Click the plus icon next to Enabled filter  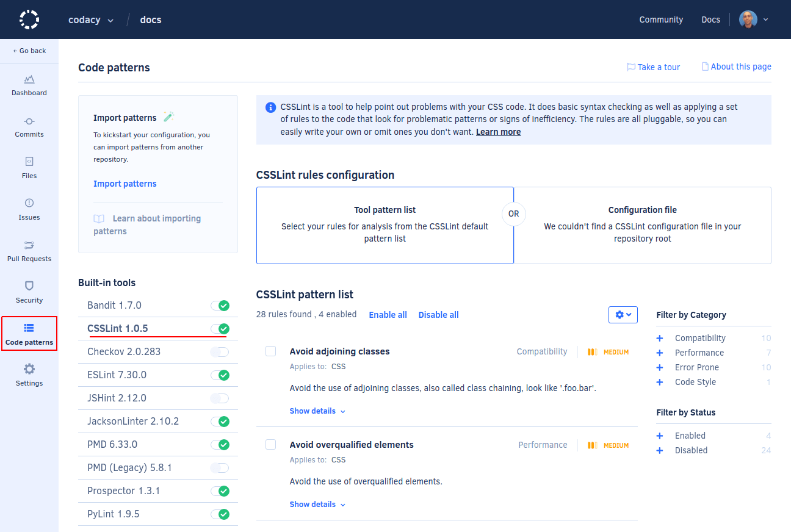tap(660, 436)
